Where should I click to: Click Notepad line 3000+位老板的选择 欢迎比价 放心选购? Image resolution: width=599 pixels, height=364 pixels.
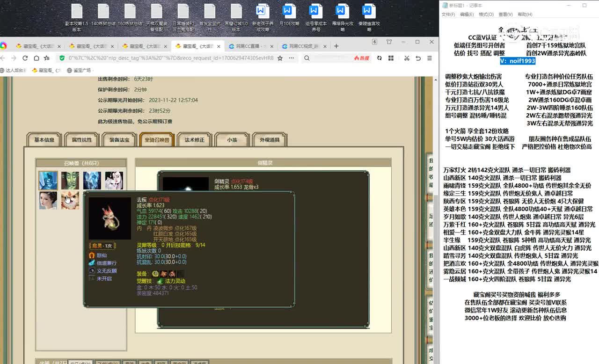point(515,318)
